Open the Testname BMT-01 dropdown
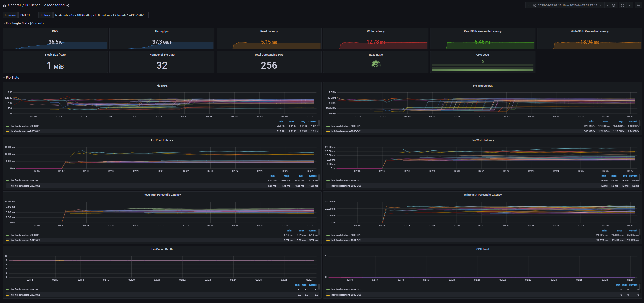The width and height of the screenshot is (644, 303). tap(26, 15)
